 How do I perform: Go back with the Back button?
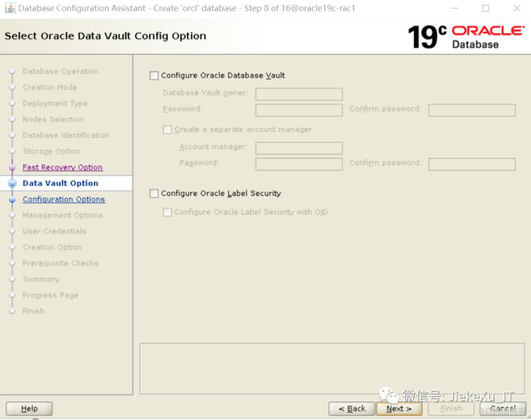click(x=352, y=409)
